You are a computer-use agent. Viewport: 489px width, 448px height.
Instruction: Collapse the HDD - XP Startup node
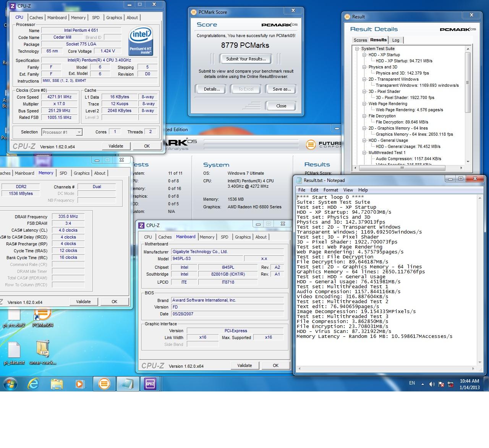pos(364,55)
